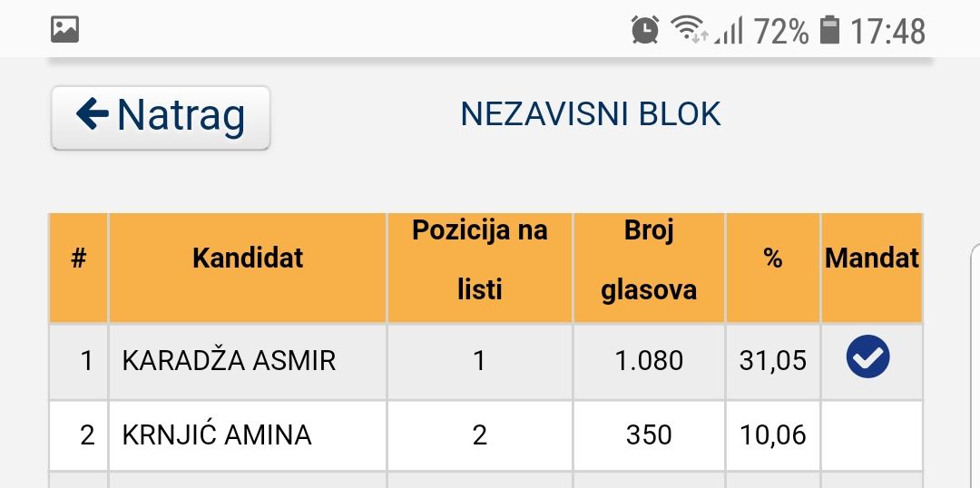
Task: Tap the percent column header
Action: [772, 259]
